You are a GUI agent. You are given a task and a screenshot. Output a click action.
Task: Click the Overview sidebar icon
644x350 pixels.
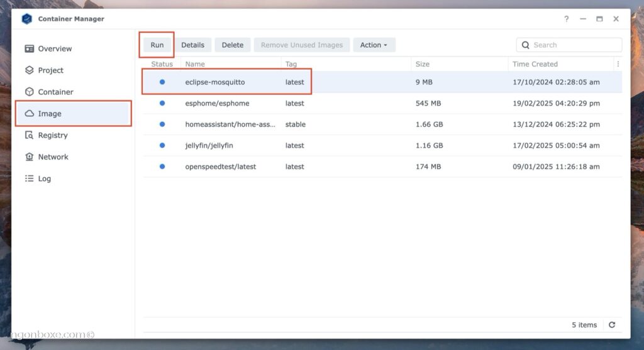click(x=29, y=49)
